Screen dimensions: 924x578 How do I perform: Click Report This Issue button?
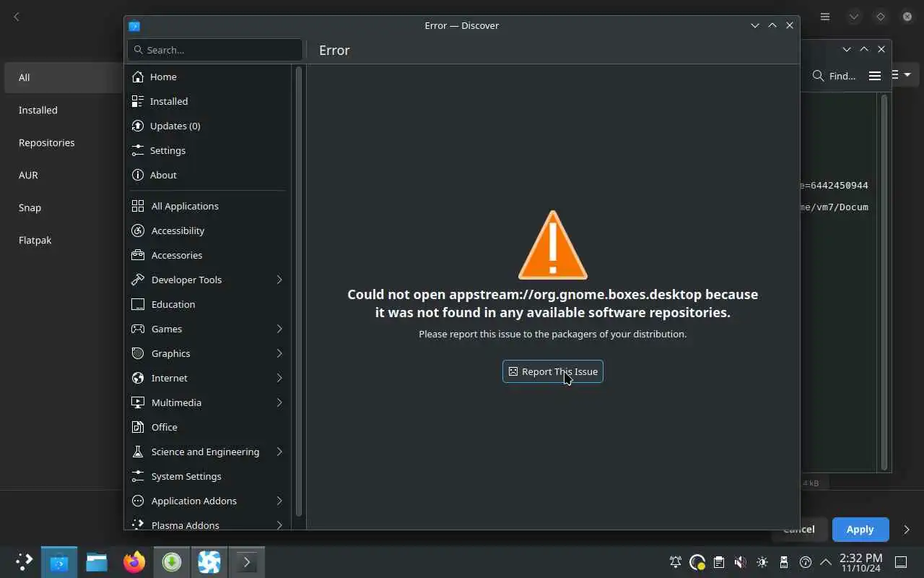(553, 371)
